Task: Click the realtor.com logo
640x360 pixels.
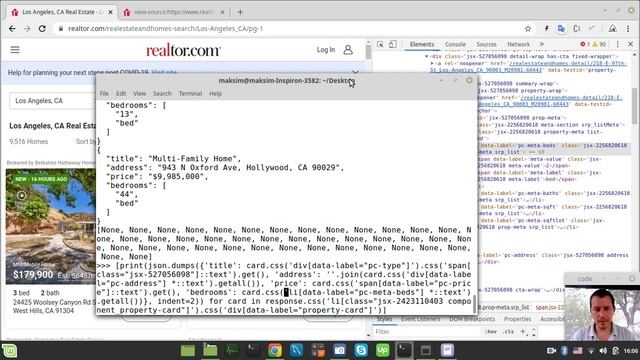Action: [x=183, y=51]
